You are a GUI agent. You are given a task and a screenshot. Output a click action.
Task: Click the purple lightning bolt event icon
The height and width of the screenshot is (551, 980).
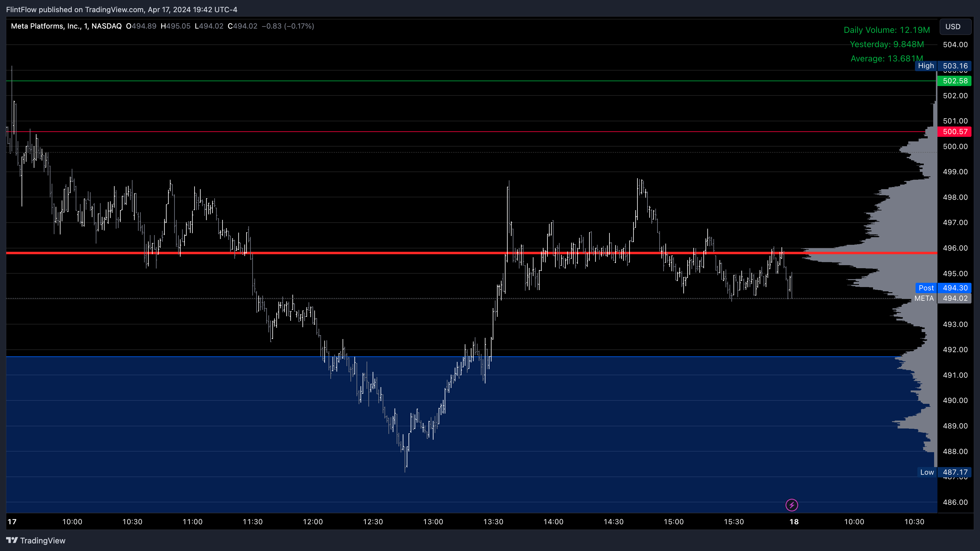(792, 505)
